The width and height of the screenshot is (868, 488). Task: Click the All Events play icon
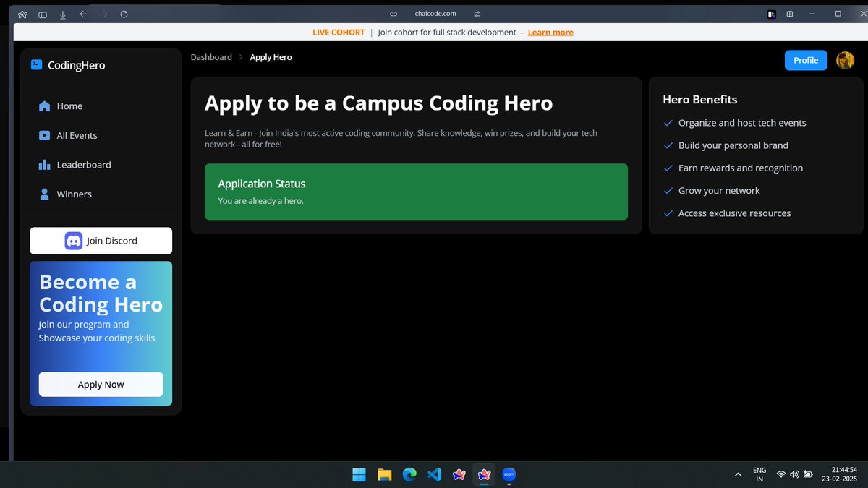pyautogui.click(x=44, y=135)
